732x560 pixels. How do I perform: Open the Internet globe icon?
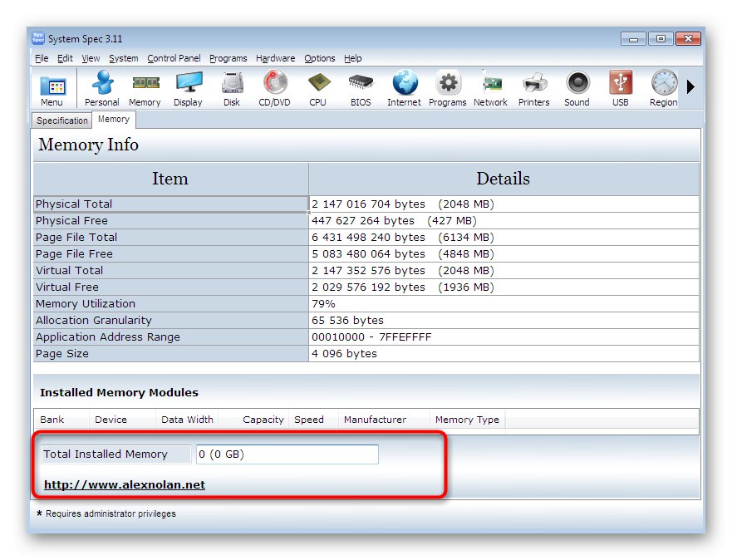tap(405, 89)
